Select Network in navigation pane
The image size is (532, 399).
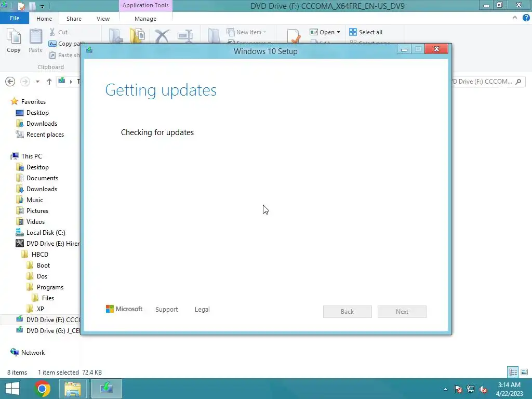33,353
